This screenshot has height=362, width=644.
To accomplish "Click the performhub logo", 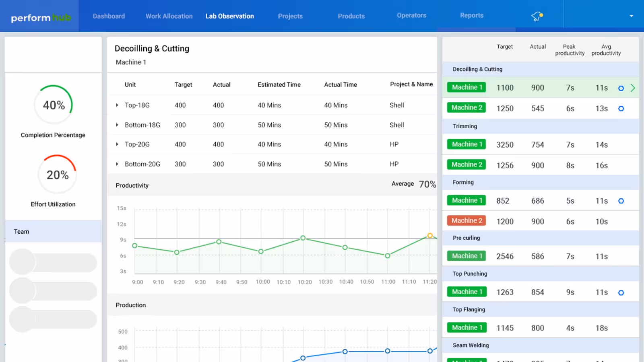I will tap(41, 18).
